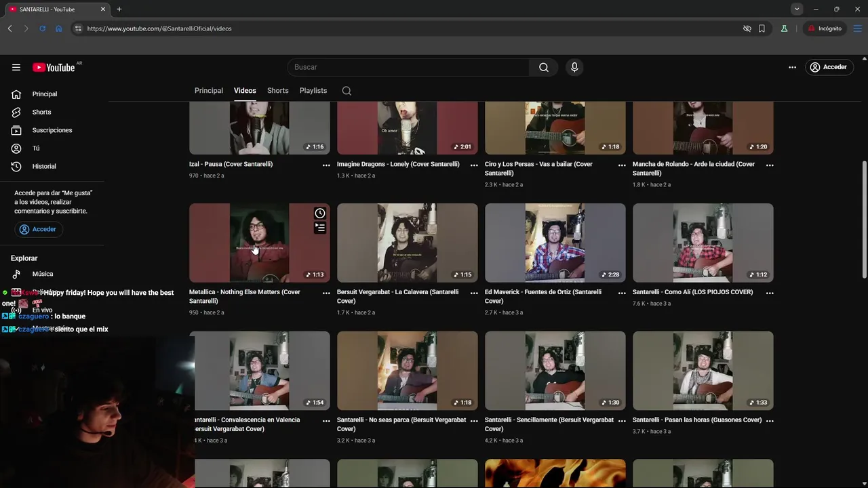Open options for Imagine Dragons - Lonely video
The image size is (868, 488).
coord(474,165)
